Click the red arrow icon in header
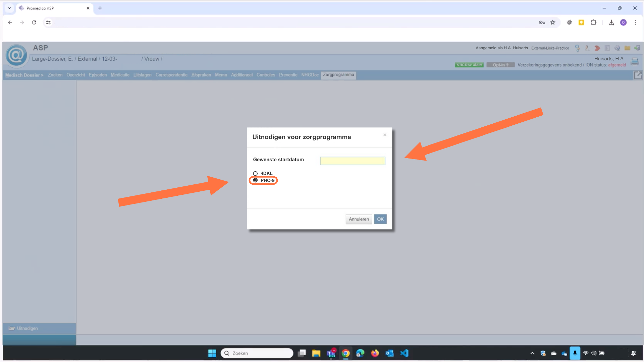 597,48
